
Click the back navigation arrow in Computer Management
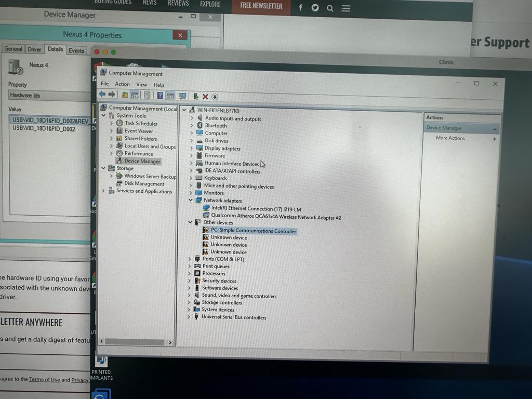pyautogui.click(x=102, y=95)
